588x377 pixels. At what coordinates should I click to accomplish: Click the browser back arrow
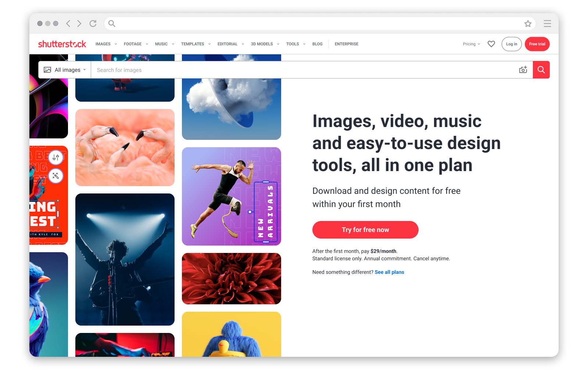click(x=68, y=23)
